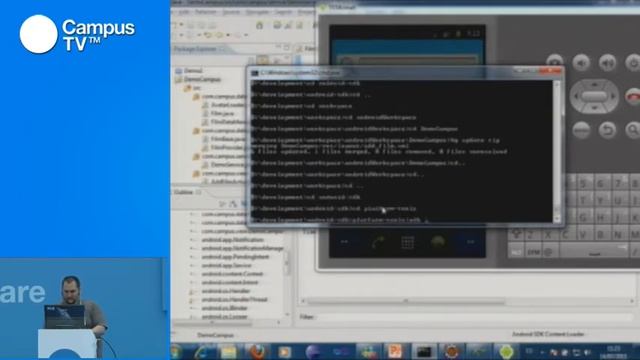Image resolution: width=640 pixels, height=360 pixels.
Task: Click the emulator D-pad up arrow
Action: coord(594,85)
